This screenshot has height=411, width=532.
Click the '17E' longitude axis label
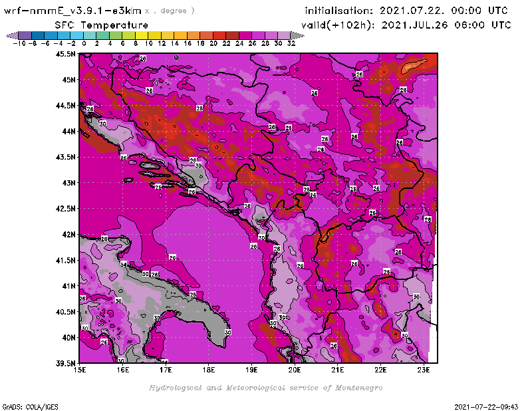[x=166, y=370]
